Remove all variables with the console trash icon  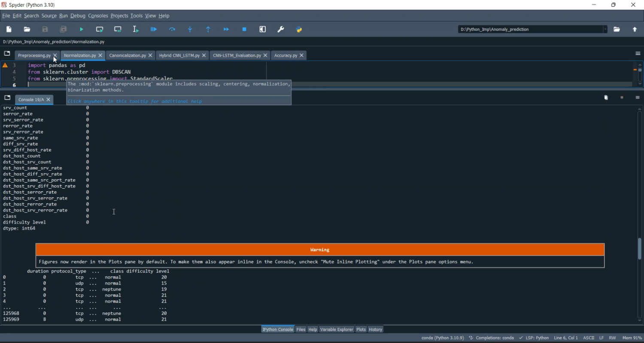(x=606, y=98)
